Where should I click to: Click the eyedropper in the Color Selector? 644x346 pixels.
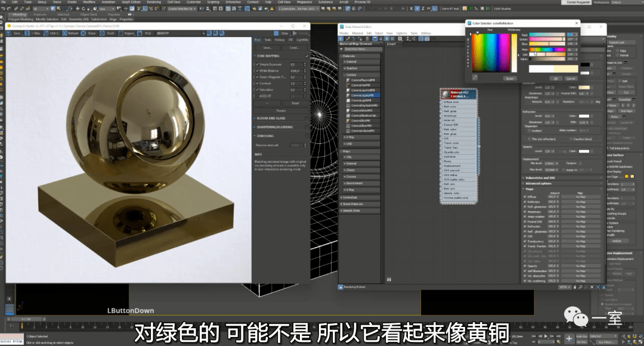pos(475,77)
